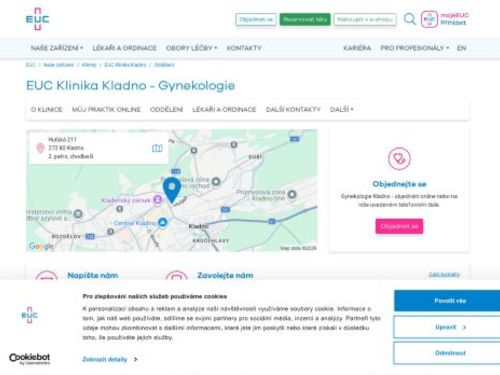Go to Naše zařízení breadcrumb
The width and height of the screenshot is (500, 375).
58,65
